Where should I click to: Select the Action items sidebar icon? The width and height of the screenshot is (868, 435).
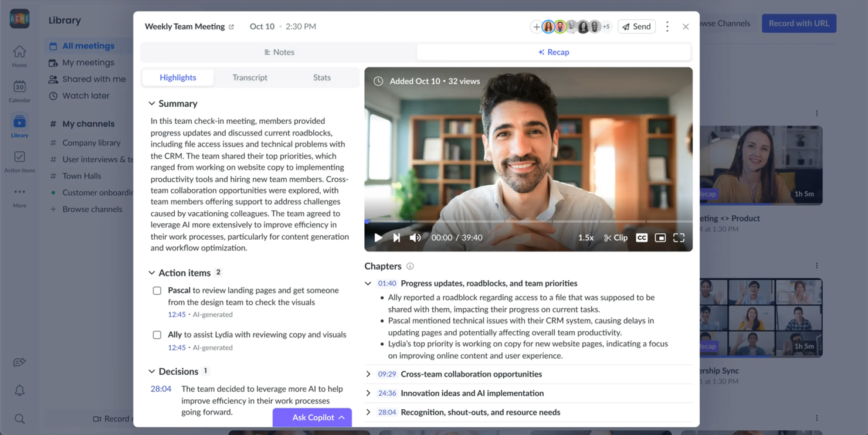[19, 159]
